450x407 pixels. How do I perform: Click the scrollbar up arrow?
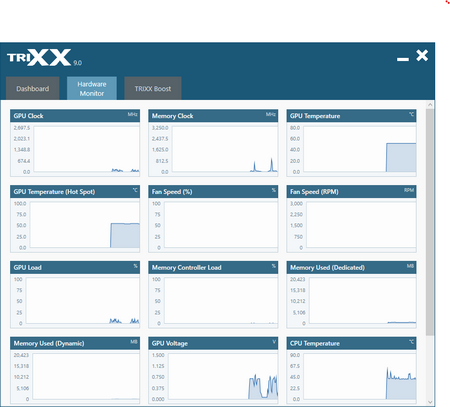point(430,105)
